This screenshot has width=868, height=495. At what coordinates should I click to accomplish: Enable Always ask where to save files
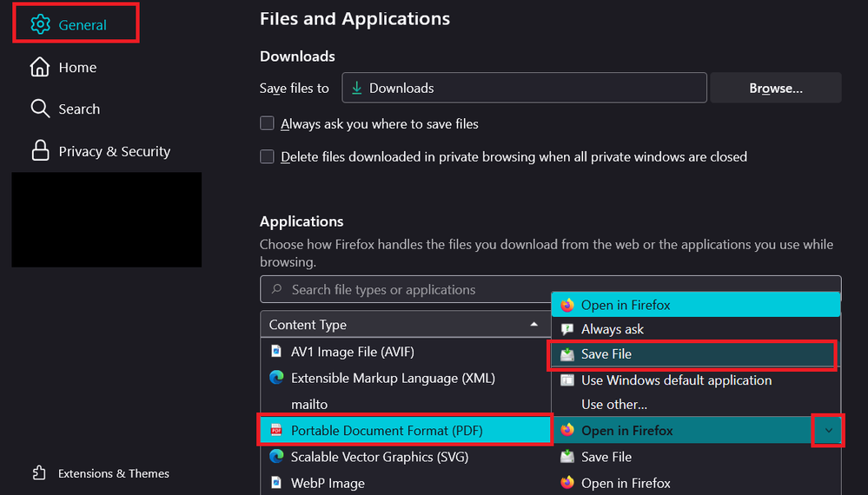267,123
